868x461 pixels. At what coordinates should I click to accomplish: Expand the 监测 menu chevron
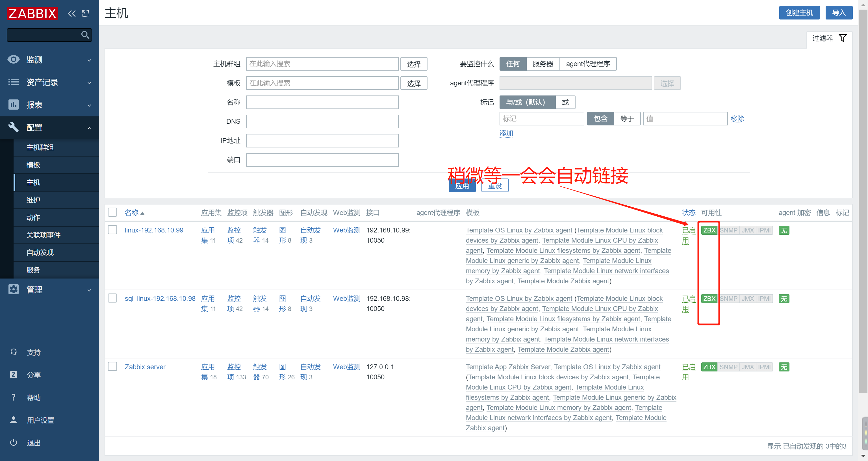(x=89, y=60)
